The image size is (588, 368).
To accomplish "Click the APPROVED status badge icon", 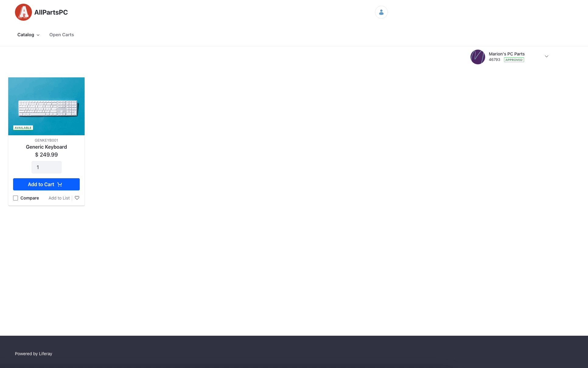I will [514, 60].
